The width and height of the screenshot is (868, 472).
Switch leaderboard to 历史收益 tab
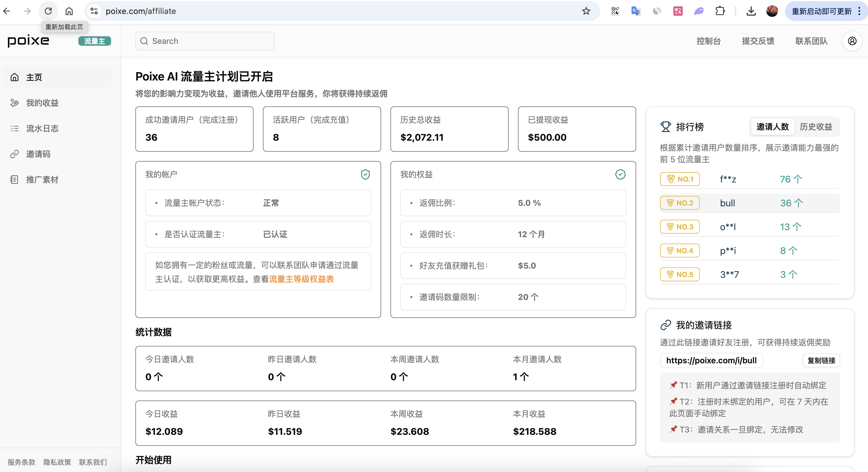point(816,127)
